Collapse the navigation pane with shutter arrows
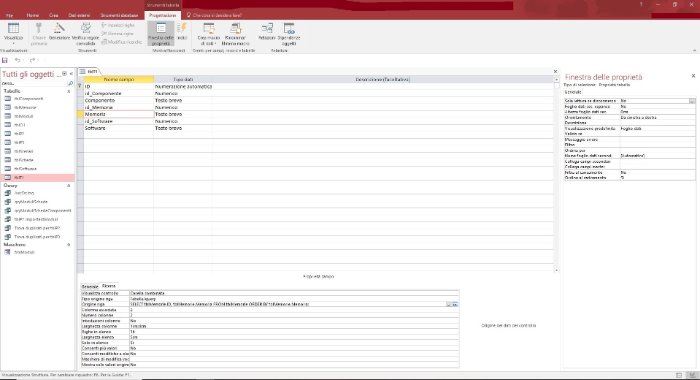Viewport: 700px width, 380px height. (71, 74)
